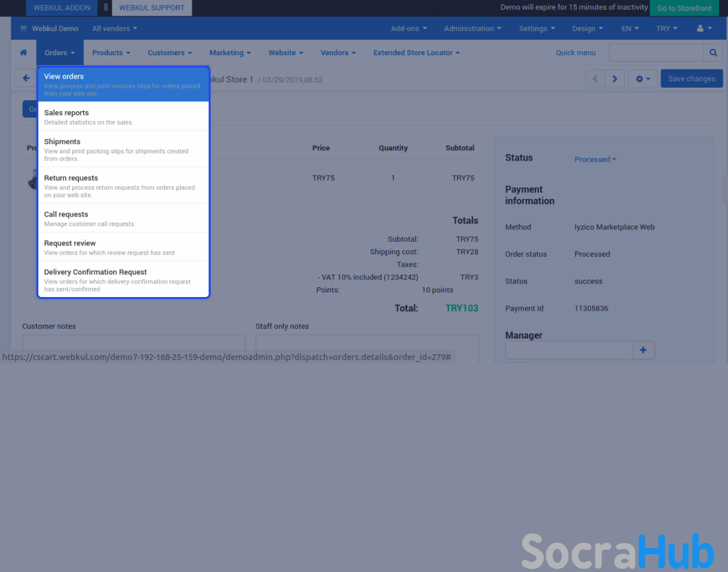The image size is (728, 572).
Task: Select Request review menu entry
Action: tap(123, 248)
